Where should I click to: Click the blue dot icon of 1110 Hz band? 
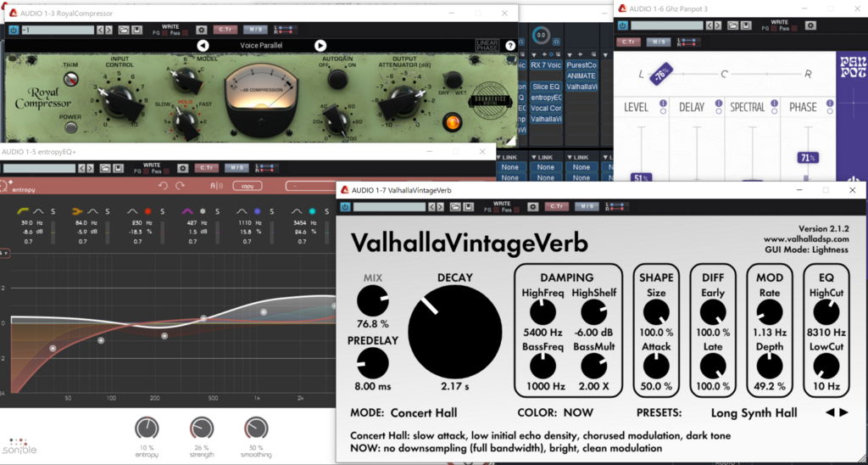click(257, 211)
